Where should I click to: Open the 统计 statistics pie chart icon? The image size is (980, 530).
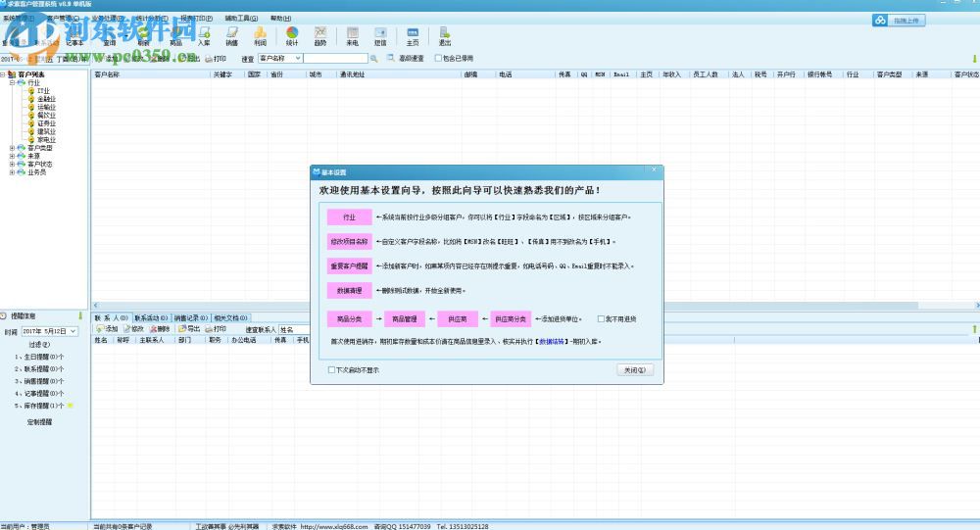point(292,35)
